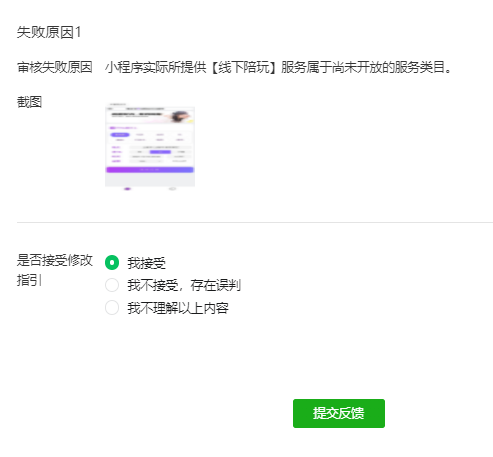
Task: Click the horizontal divider line under the screenshot section
Action: click(x=255, y=222)
